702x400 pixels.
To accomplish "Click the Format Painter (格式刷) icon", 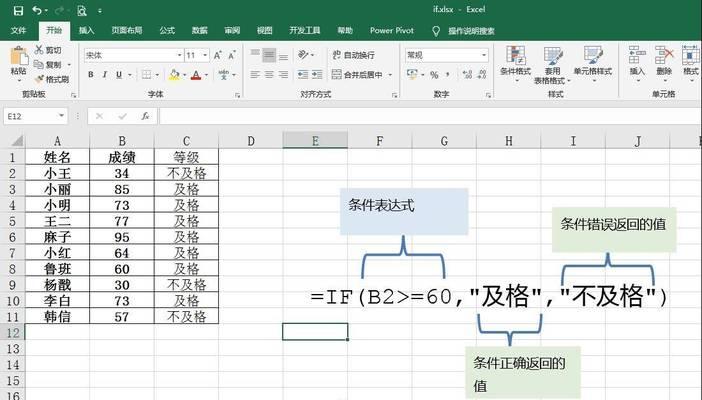I will pos(39,79).
